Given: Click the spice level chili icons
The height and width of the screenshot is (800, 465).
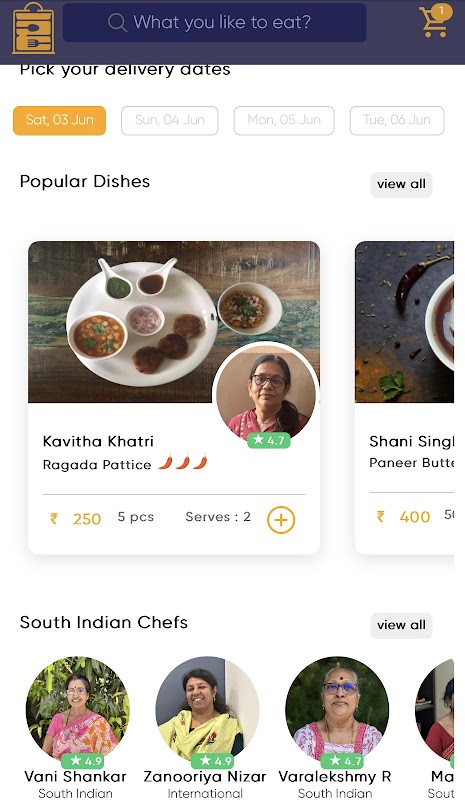Looking at the screenshot, I should pyautogui.click(x=183, y=462).
